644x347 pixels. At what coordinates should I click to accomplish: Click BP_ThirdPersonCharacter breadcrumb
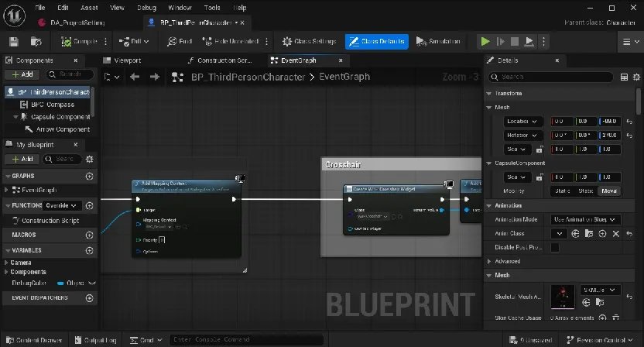coord(248,77)
